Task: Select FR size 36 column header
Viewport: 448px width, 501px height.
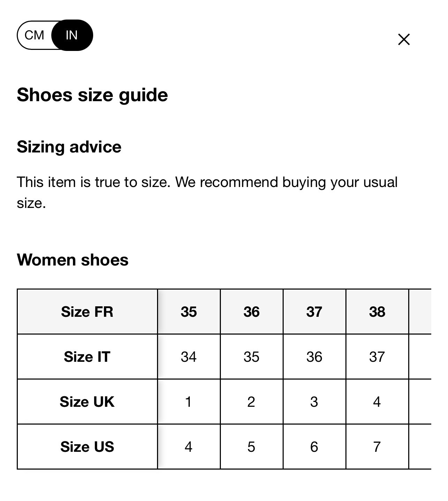Action: 252,312
